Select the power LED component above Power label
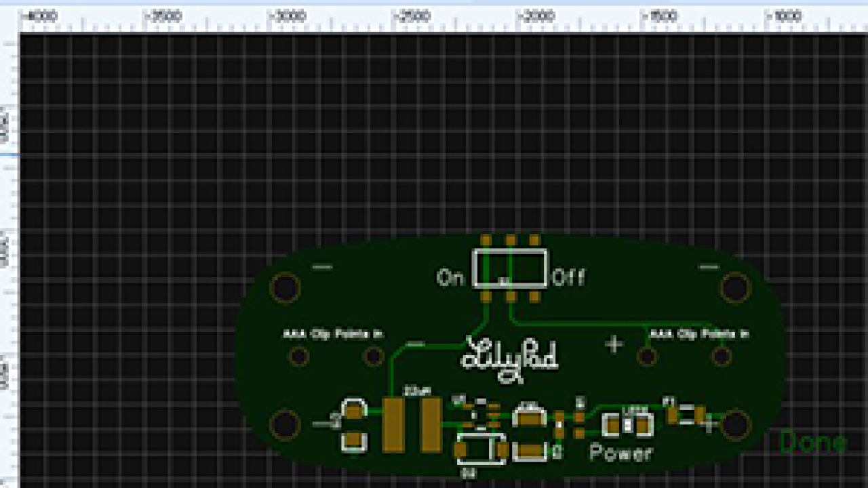 [x=627, y=425]
